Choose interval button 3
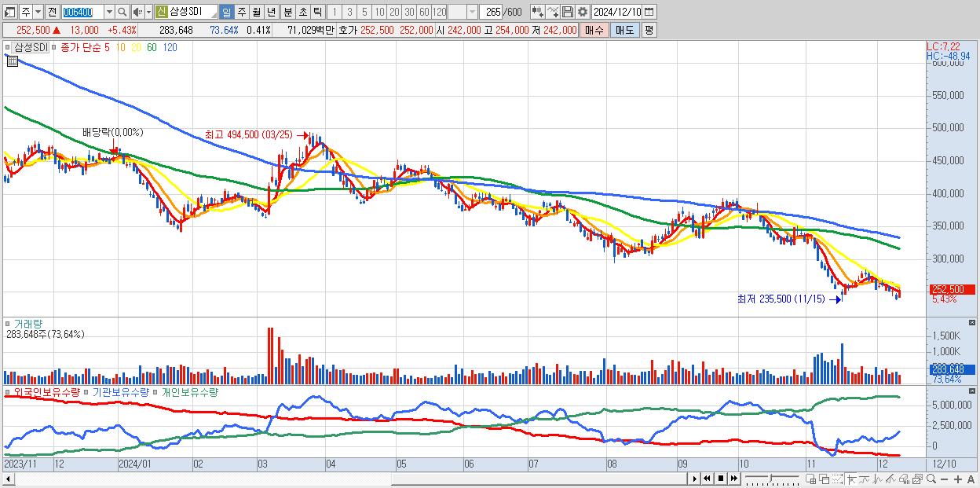 [x=349, y=12]
